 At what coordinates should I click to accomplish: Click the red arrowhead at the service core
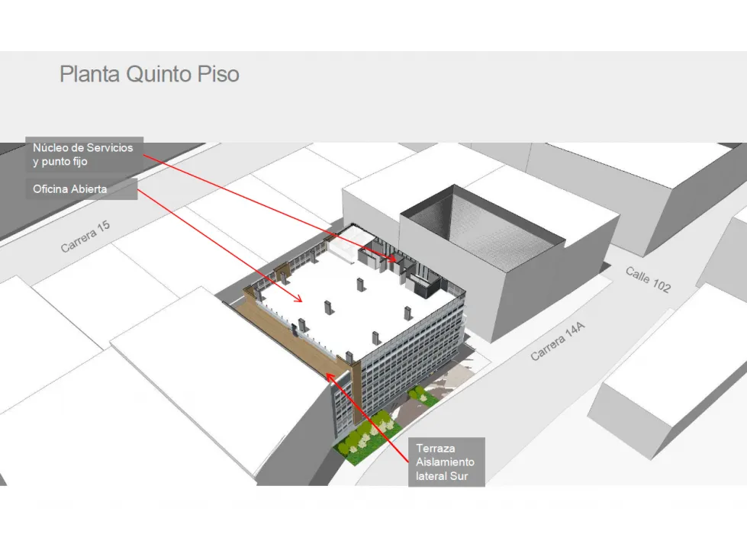[x=392, y=259]
